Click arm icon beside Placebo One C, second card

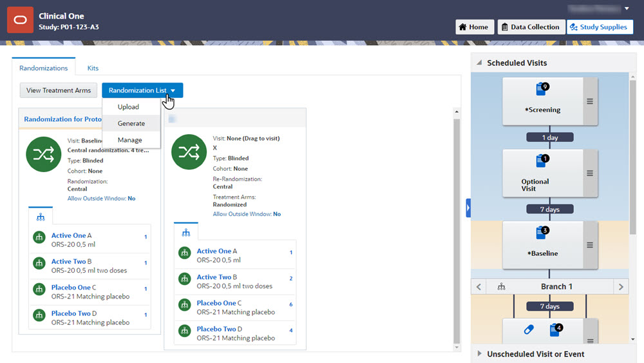coord(185,305)
